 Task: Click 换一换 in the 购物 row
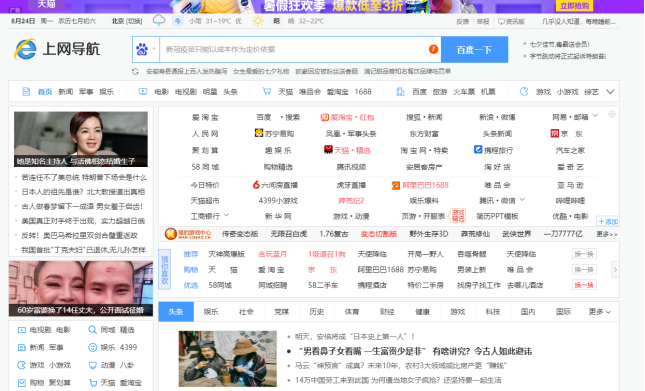(584, 270)
